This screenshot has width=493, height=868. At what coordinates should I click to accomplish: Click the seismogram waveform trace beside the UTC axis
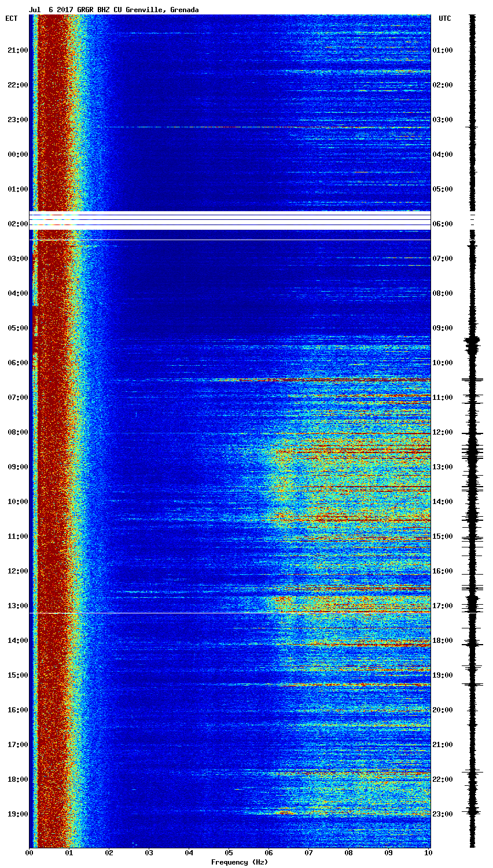473,431
